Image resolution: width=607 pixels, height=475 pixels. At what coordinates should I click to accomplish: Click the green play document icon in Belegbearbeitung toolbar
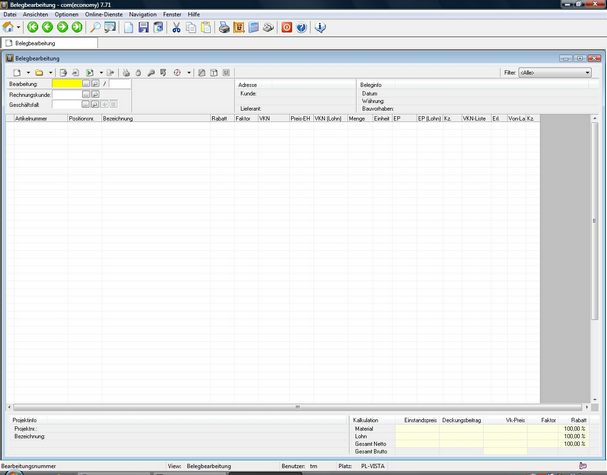click(x=90, y=73)
